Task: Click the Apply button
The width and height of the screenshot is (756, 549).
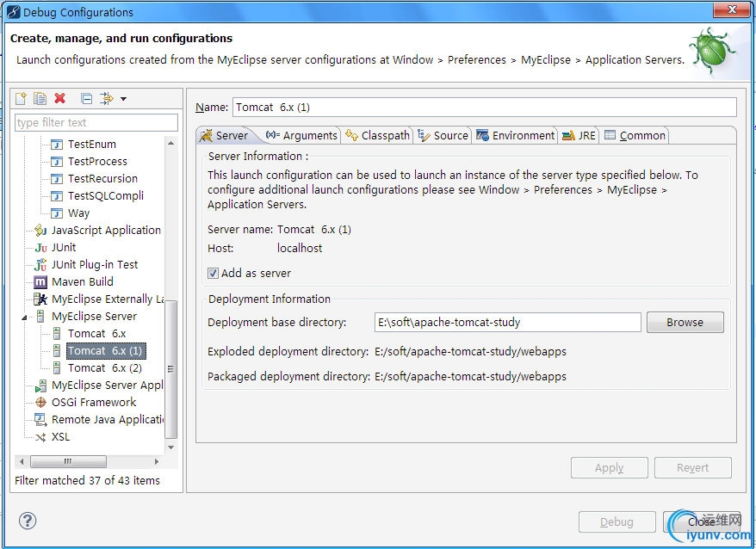Action: coord(610,468)
